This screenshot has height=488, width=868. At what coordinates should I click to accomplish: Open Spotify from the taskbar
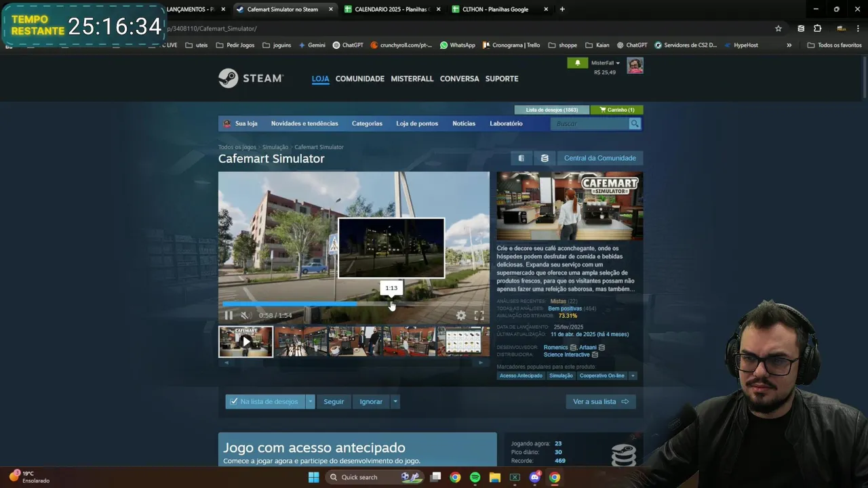coord(475,477)
